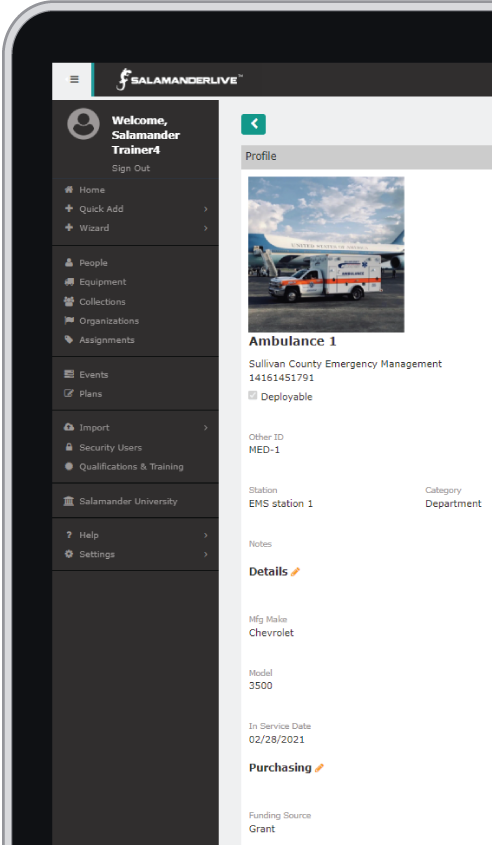492x845 pixels.
Task: Expand the Quick Add submenu arrow
Action: tap(206, 209)
